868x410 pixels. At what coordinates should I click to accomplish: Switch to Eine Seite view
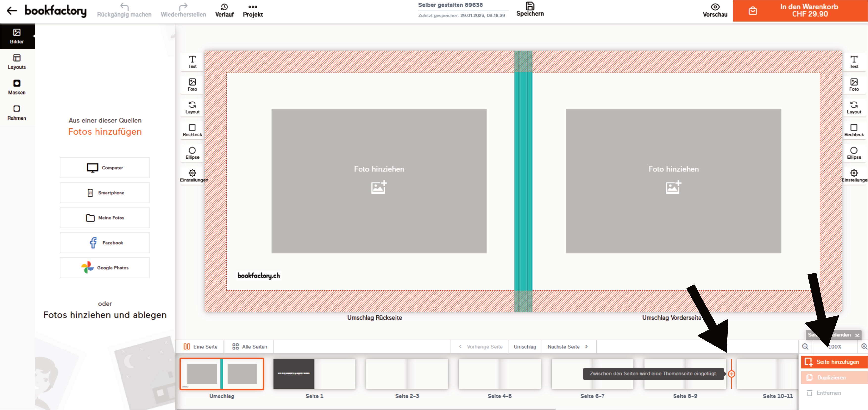point(200,347)
